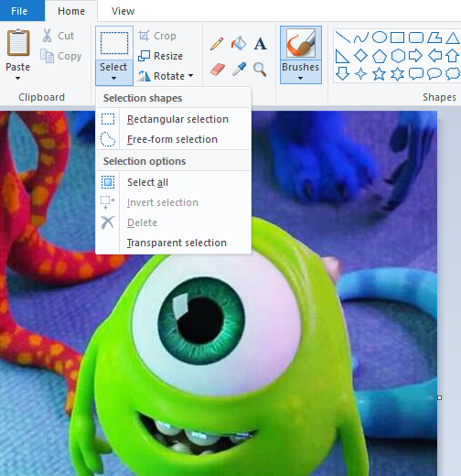Select the Color picker eyedropper tool
The width and height of the screenshot is (461, 476).
[x=239, y=70]
